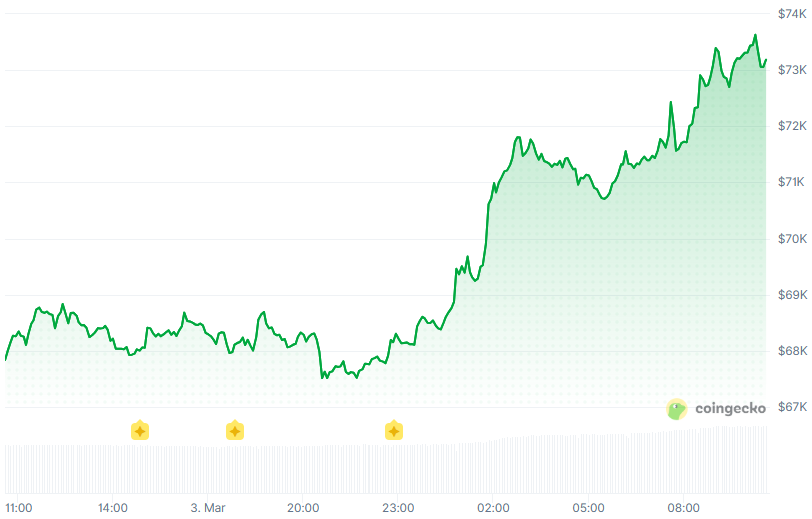Pick the $70K price axis label
Screen dimensions: 812x519
pyautogui.click(x=792, y=239)
